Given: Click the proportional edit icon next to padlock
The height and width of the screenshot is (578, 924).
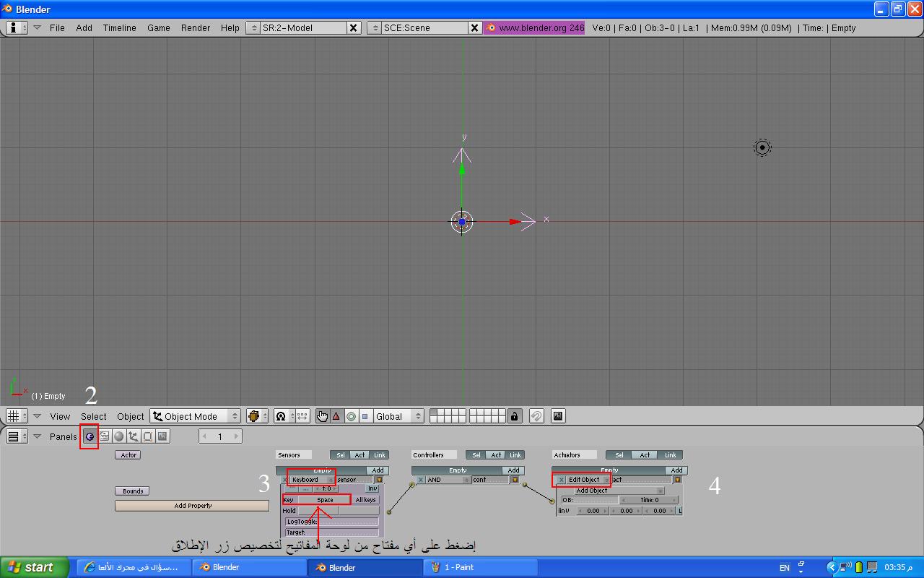Looking at the screenshot, I should pyautogui.click(x=536, y=416).
